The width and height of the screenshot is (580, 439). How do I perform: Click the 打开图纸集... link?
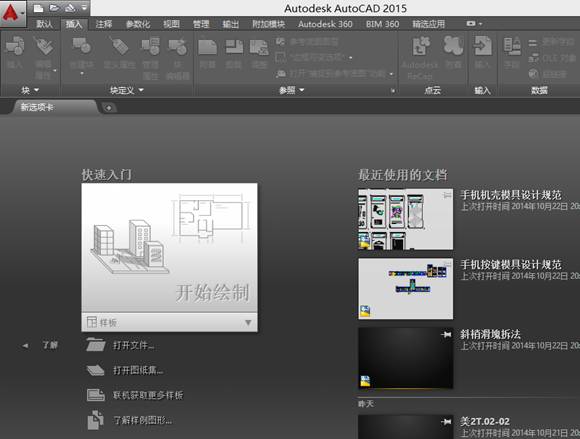point(138,370)
